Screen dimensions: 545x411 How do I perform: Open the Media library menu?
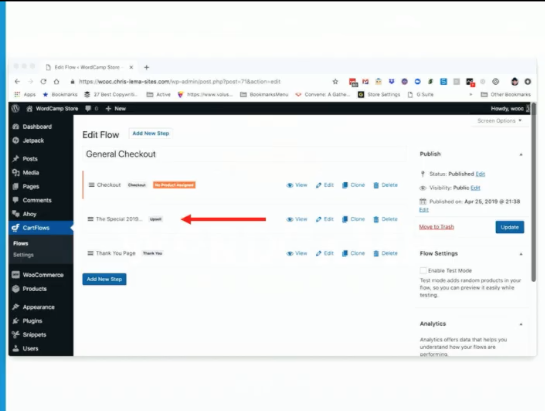click(26, 172)
